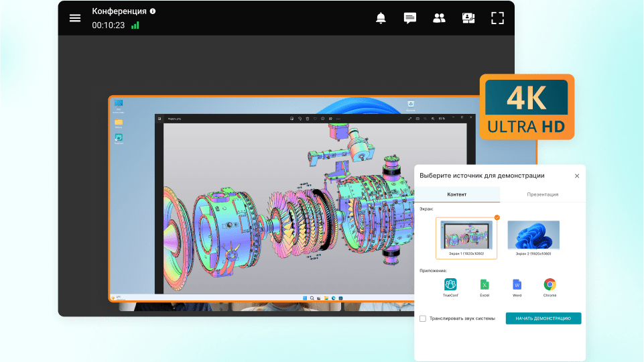Image resolution: width=644 pixels, height=362 pixels.
Task: Open the conference chat panel
Action: (x=410, y=18)
